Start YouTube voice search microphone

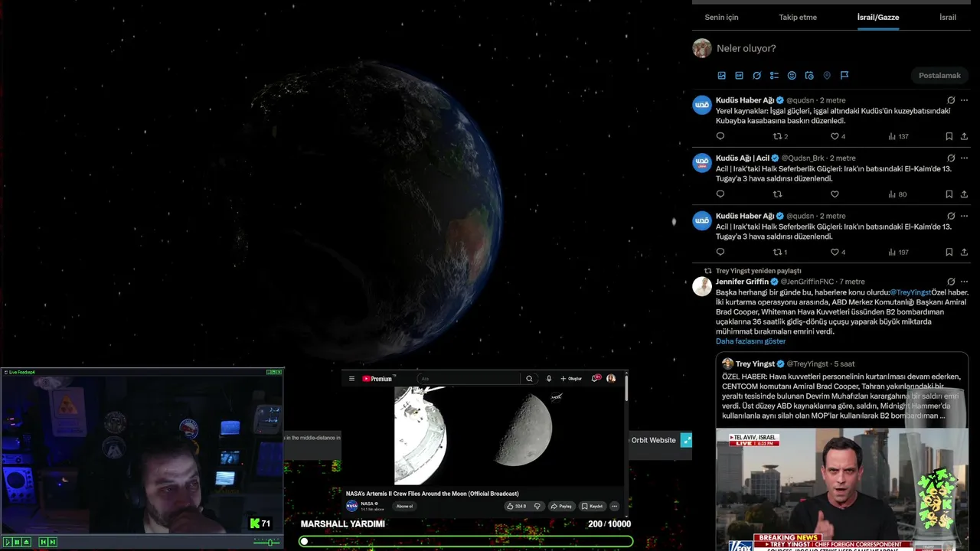point(549,379)
